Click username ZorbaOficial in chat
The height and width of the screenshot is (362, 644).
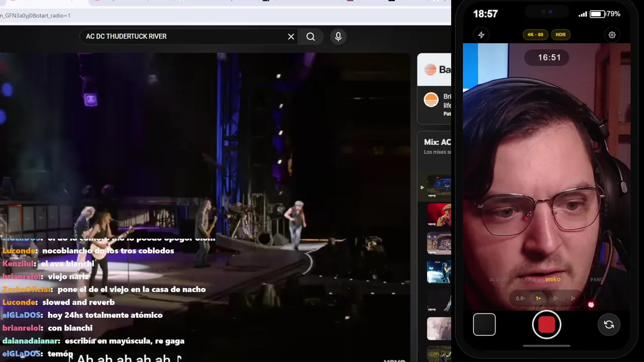[x=27, y=289]
